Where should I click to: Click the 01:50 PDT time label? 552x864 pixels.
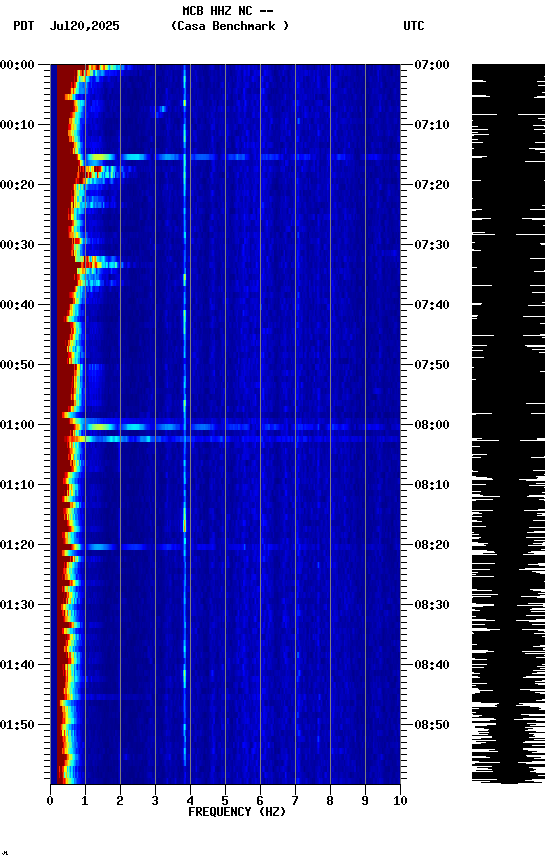(x=17, y=725)
